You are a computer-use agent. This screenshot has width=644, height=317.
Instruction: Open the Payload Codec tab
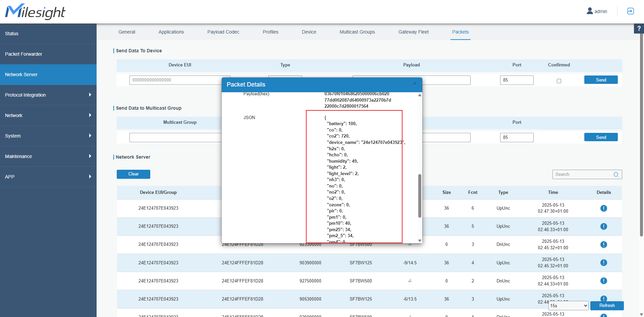[223, 32]
